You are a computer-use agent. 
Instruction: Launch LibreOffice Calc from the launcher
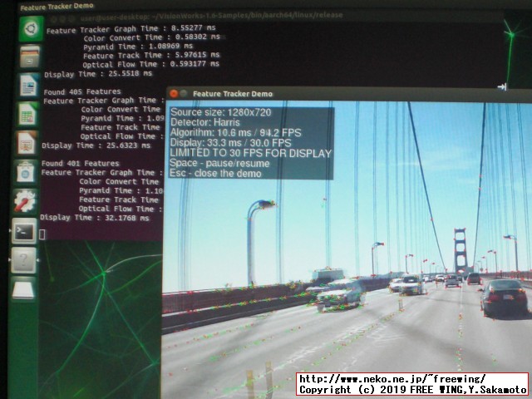click(27, 115)
